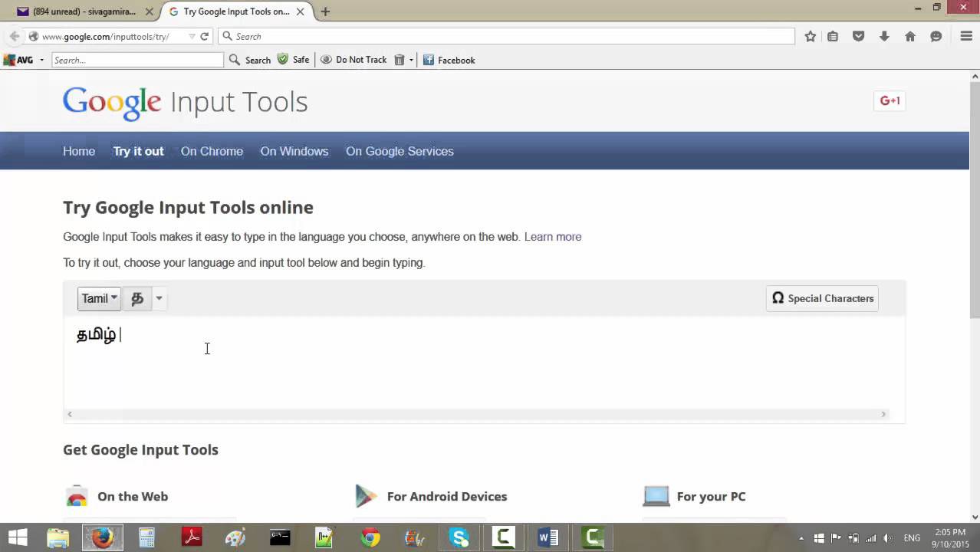Click the For your PC heading

click(711, 496)
